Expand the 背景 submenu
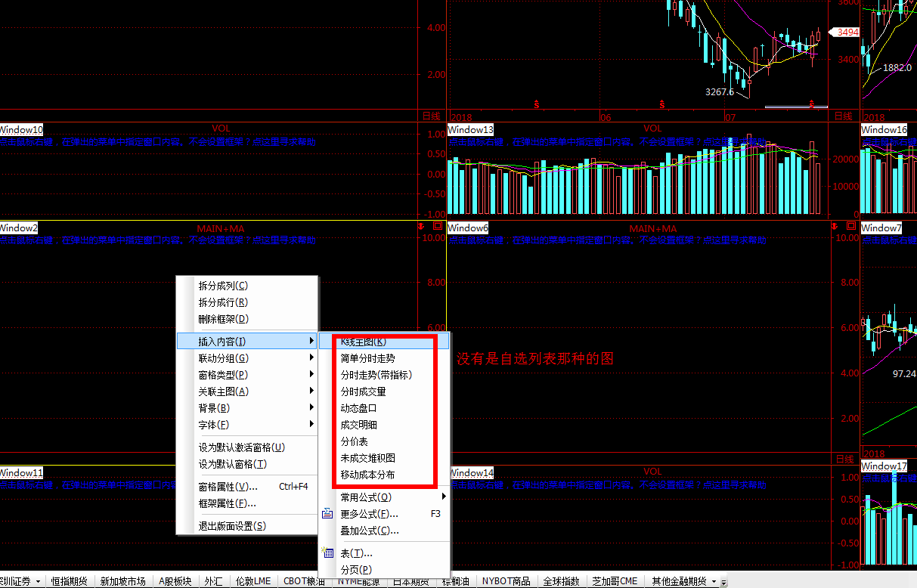Image resolution: width=917 pixels, height=588 pixels. pos(311,408)
